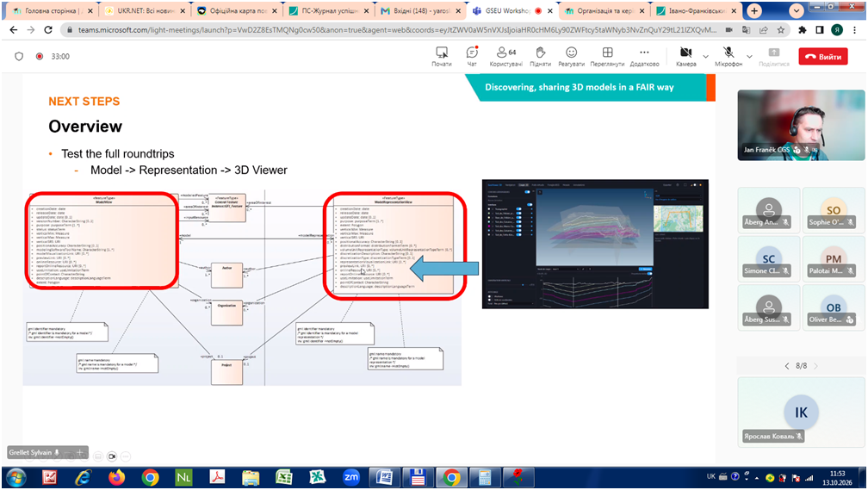The width and height of the screenshot is (868, 490).
Task: Open a new browser tab
Action: pyautogui.click(x=754, y=10)
